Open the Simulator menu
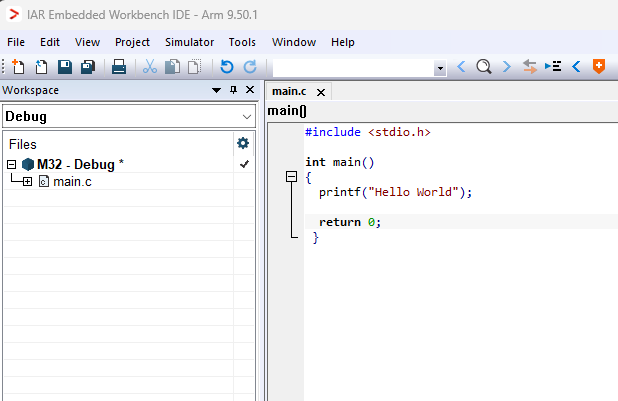The height and width of the screenshot is (401, 618). [189, 42]
